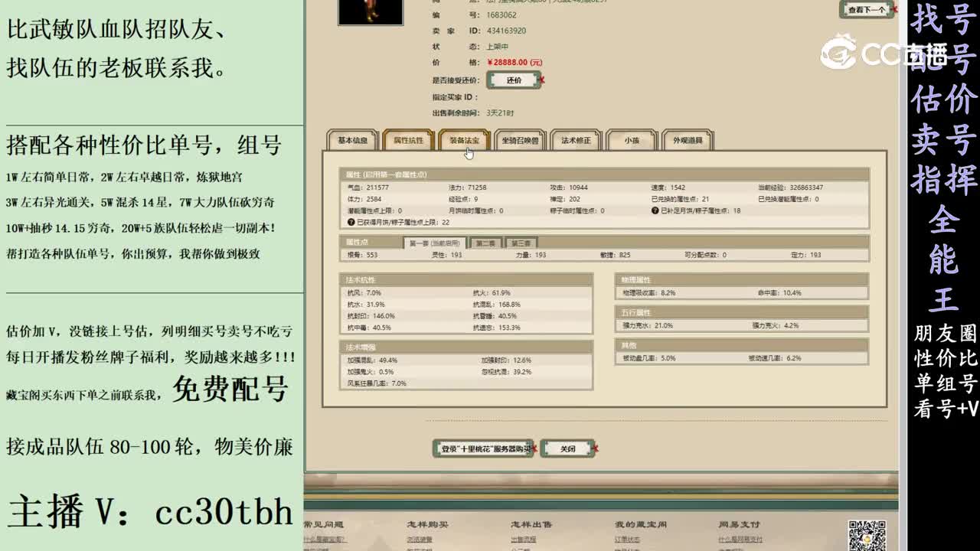This screenshot has height=551, width=980.
Task: Click help icon beside 已补足月饼/粽子属性点
Action: [x=655, y=210]
